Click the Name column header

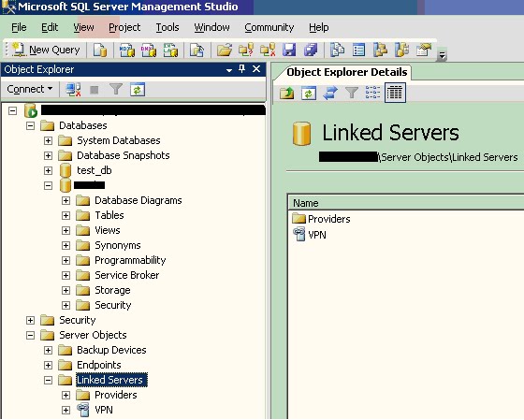click(405, 203)
